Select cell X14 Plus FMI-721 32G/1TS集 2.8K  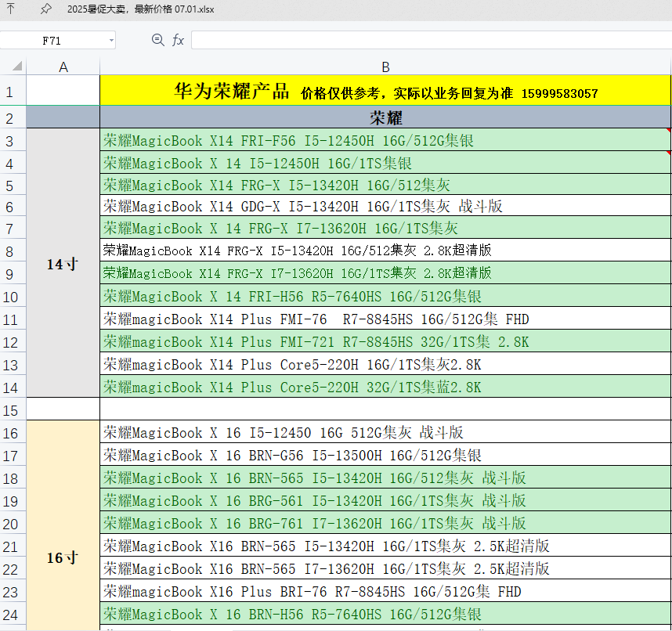[x=385, y=341]
